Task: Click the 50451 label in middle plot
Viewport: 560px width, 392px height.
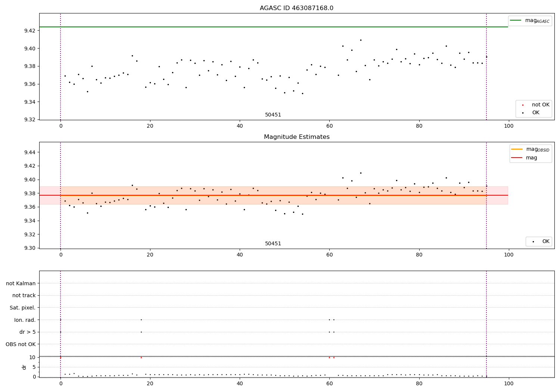Action: (x=273, y=243)
